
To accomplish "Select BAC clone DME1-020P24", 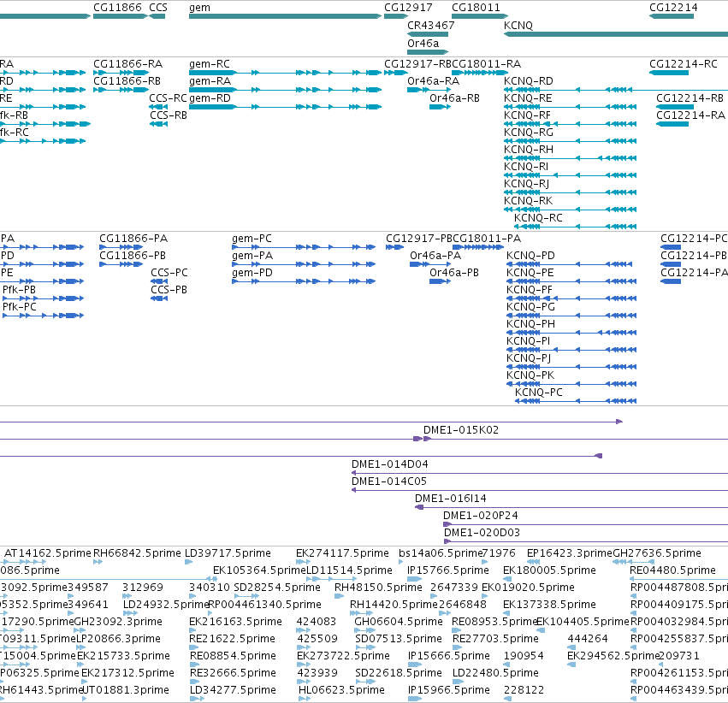I will click(x=585, y=524).
